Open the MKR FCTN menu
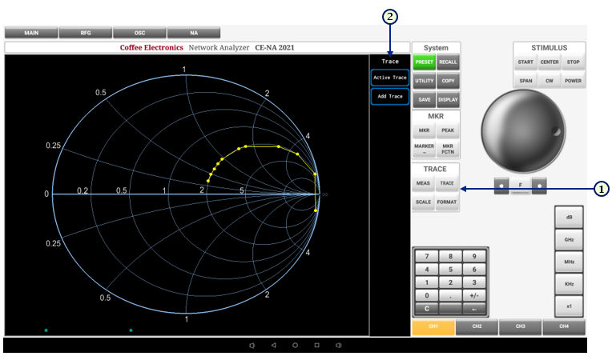The width and height of the screenshot is (616, 364). click(x=447, y=148)
